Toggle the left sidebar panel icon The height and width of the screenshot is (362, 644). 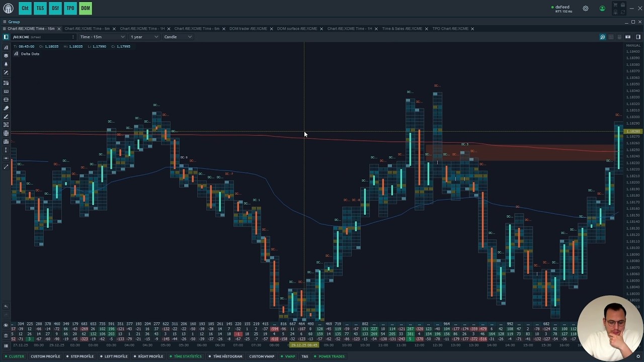pyautogui.click(x=6, y=37)
